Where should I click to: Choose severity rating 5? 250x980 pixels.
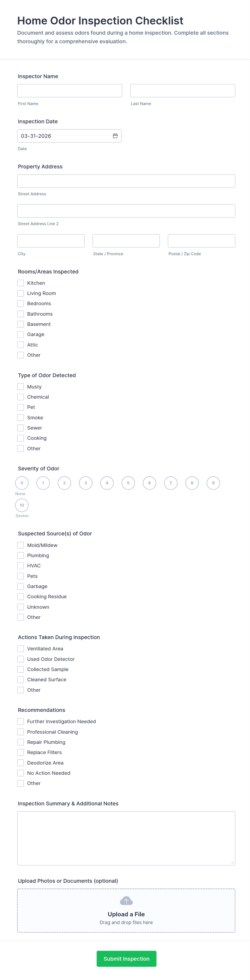click(128, 483)
